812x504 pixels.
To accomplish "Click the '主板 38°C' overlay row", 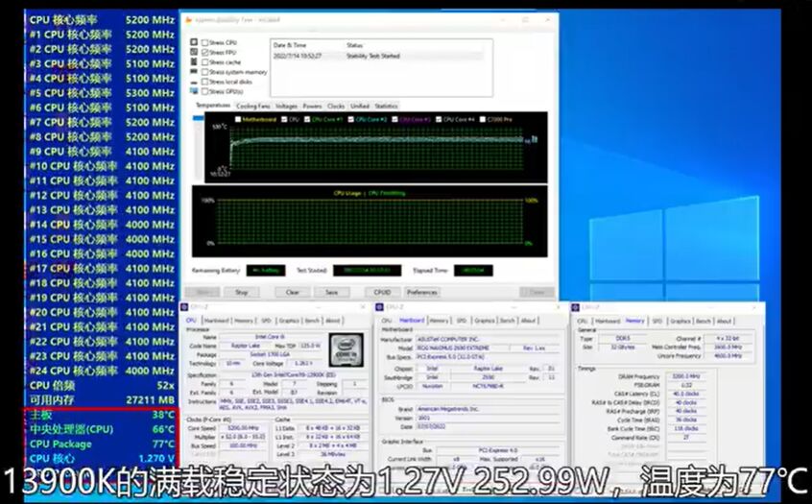I will coord(102,415).
